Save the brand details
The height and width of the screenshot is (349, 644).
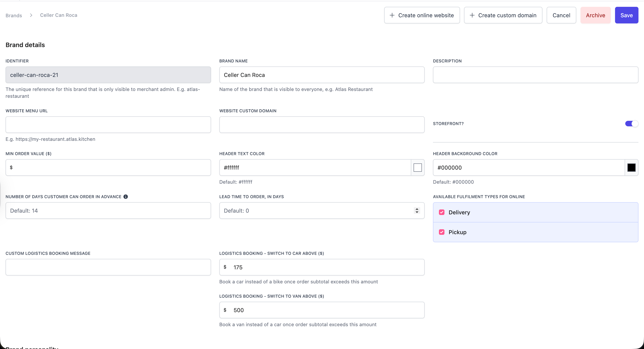(x=627, y=15)
